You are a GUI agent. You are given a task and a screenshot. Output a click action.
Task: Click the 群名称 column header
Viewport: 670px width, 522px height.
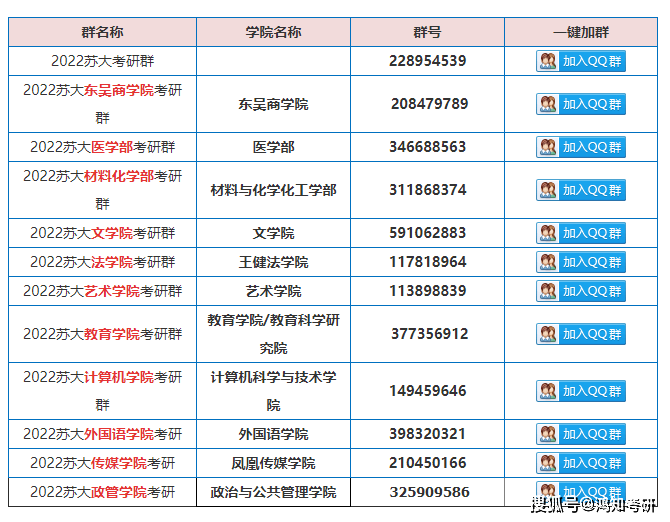coord(103,32)
